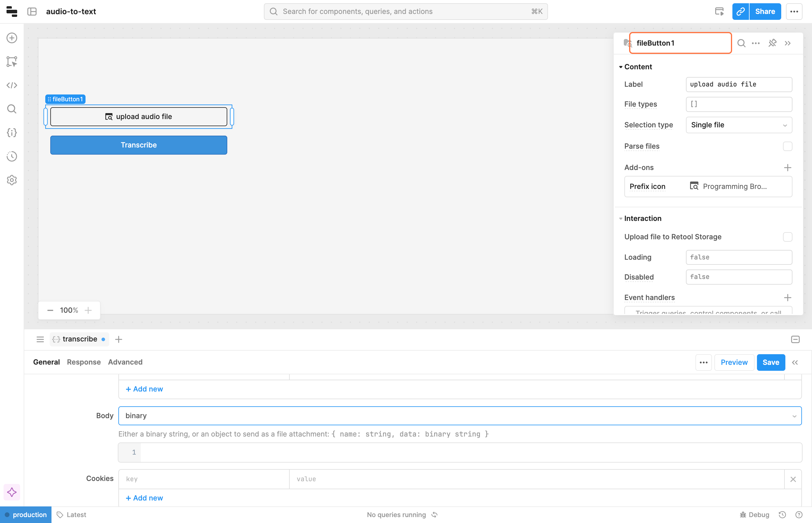Open the component tree icon in sidebar

click(x=12, y=62)
